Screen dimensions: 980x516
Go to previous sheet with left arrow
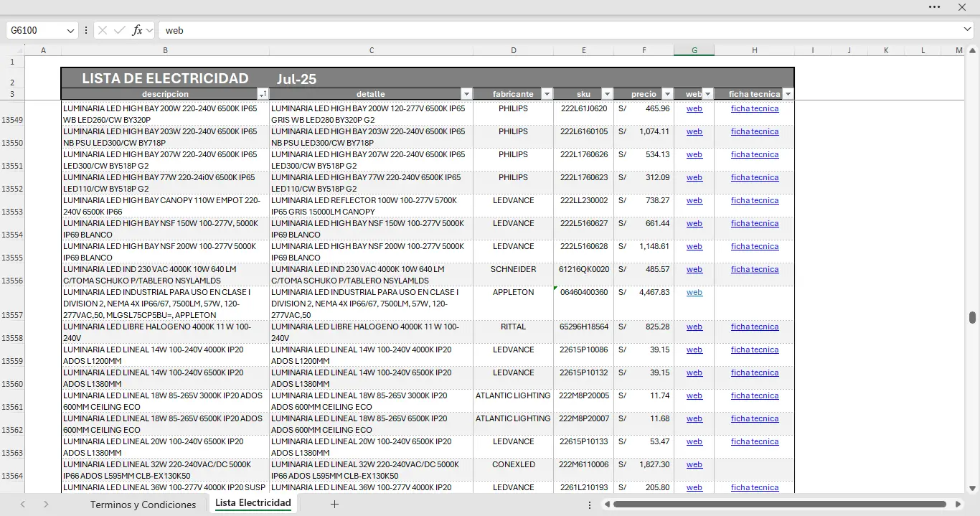pos(23,505)
